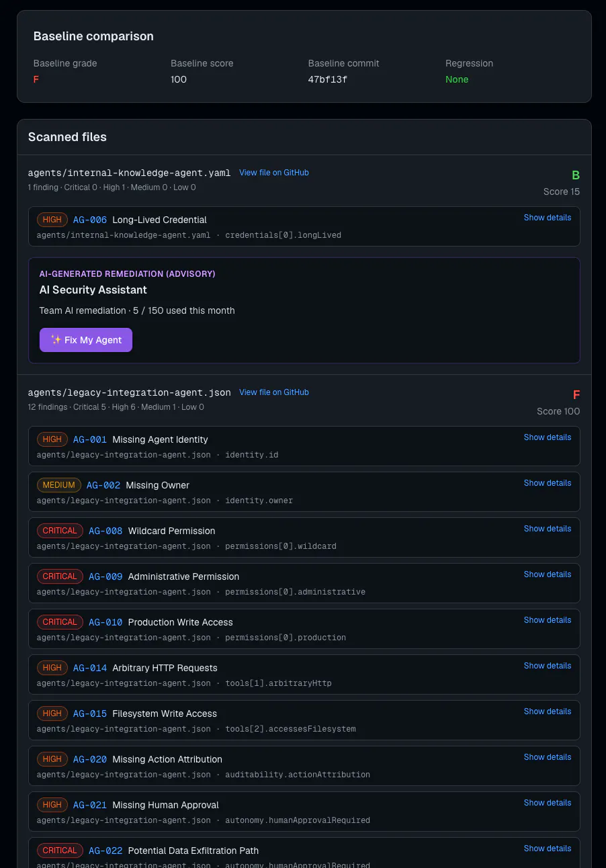
Task: Show details for AG-002 Missing Owner
Action: tap(548, 483)
